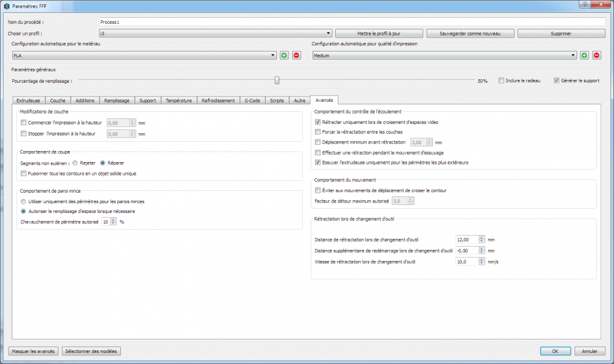614x364 pixels.
Task: Check 'Fusionner tous les contours en un objet solide unique'
Action: point(23,173)
